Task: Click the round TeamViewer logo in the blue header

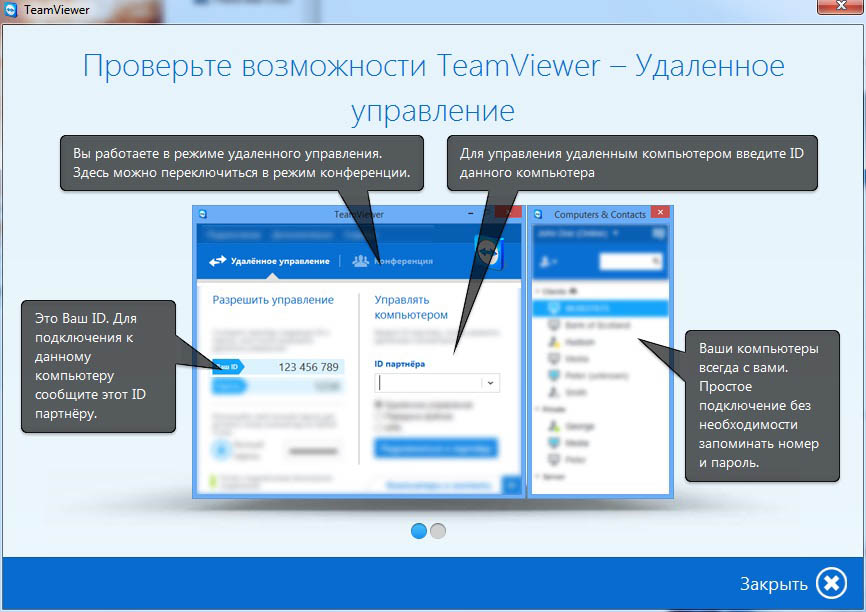Action: pos(489,252)
